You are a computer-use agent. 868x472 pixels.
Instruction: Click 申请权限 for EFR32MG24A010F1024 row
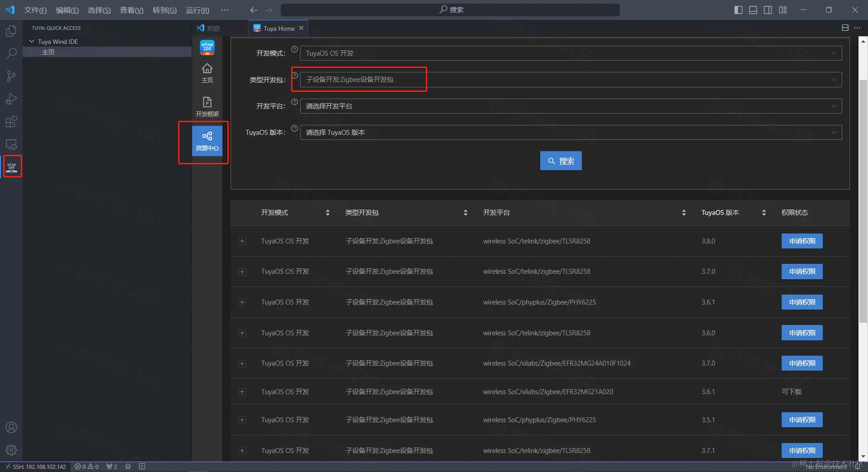802,363
